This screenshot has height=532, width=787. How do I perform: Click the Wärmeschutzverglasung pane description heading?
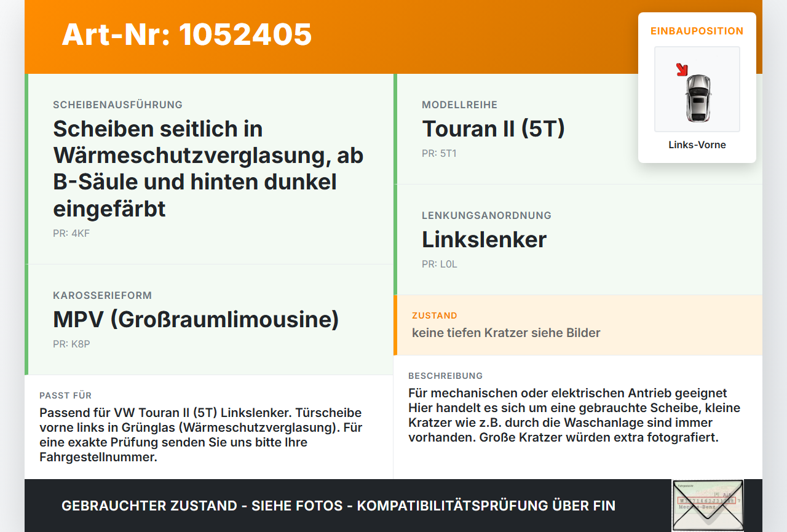208,169
